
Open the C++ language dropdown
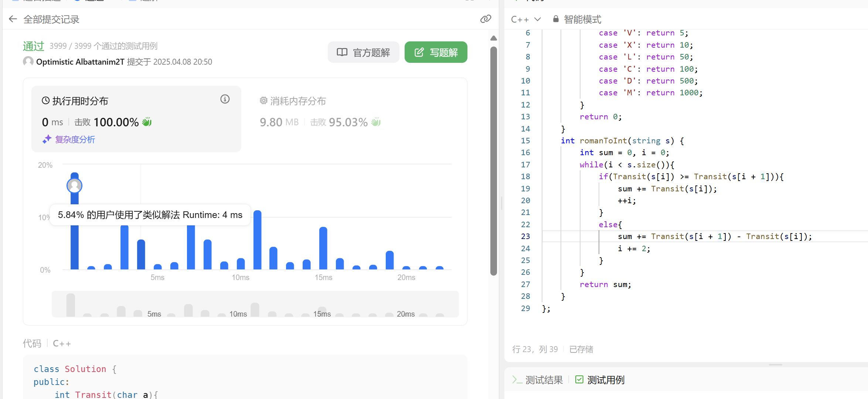click(525, 19)
